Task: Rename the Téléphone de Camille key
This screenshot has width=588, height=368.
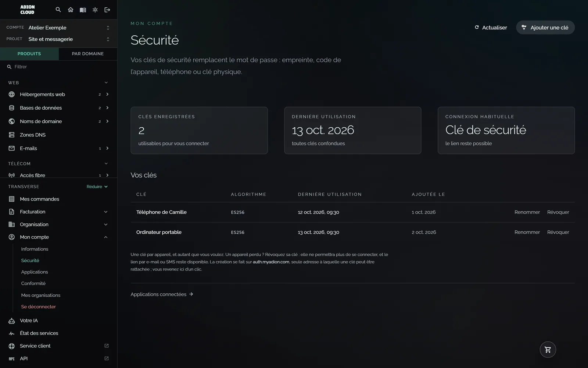Action: pos(527,212)
